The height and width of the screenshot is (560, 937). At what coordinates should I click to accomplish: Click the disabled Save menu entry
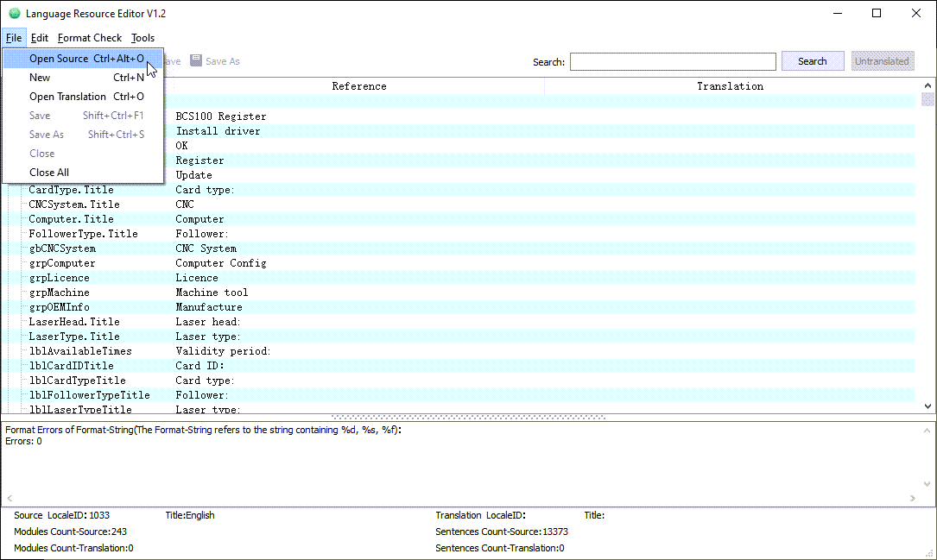point(82,116)
